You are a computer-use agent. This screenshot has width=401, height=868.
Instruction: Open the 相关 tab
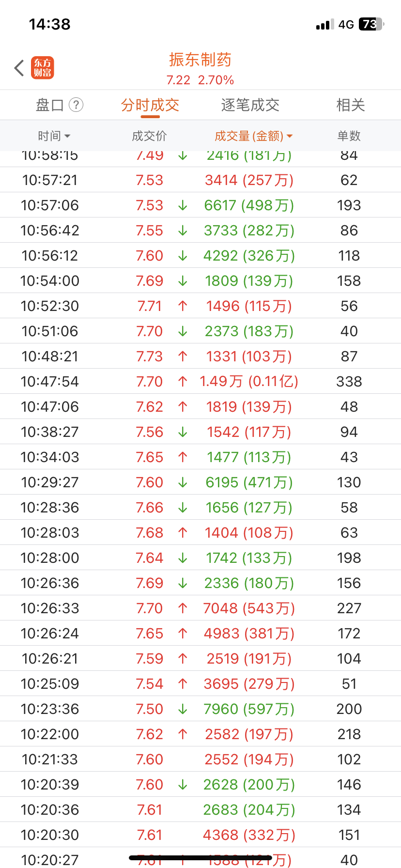click(351, 105)
